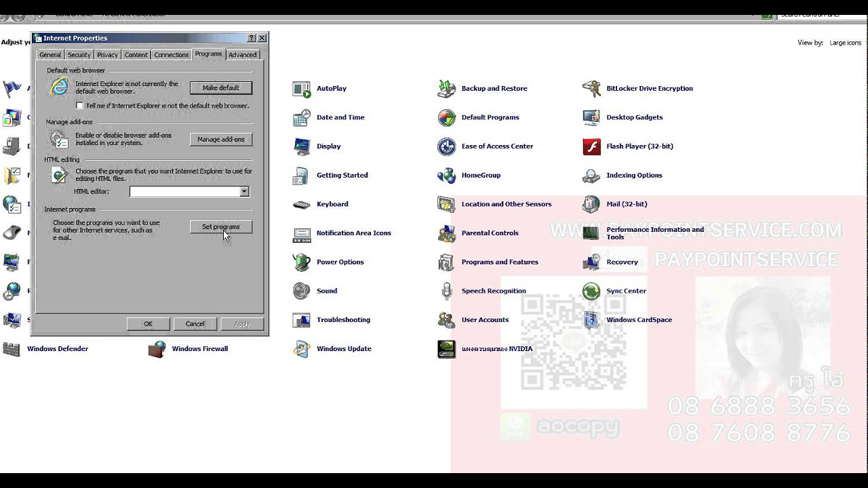Image resolution: width=868 pixels, height=488 pixels.
Task: Open the User Accounts icon
Action: [447, 320]
